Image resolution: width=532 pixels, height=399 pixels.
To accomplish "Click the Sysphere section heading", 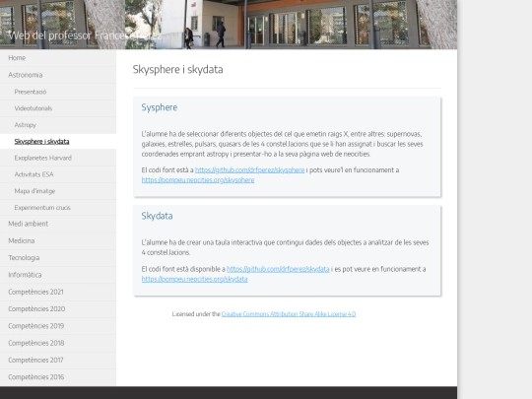I will coord(160,107).
